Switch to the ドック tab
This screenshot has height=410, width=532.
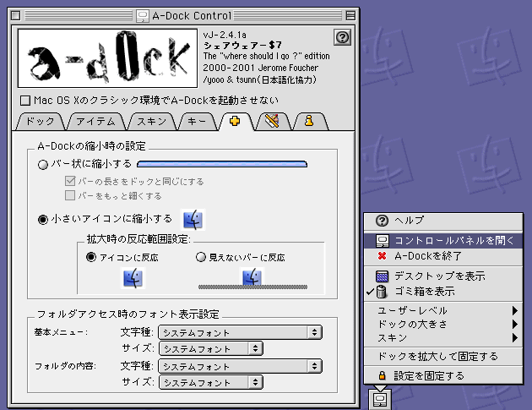[40, 122]
